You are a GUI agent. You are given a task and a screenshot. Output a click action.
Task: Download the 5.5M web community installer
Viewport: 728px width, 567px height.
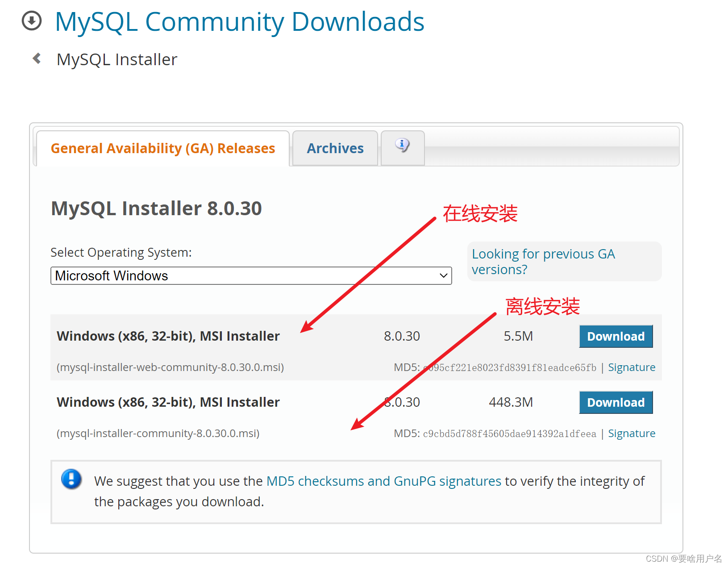tap(616, 336)
